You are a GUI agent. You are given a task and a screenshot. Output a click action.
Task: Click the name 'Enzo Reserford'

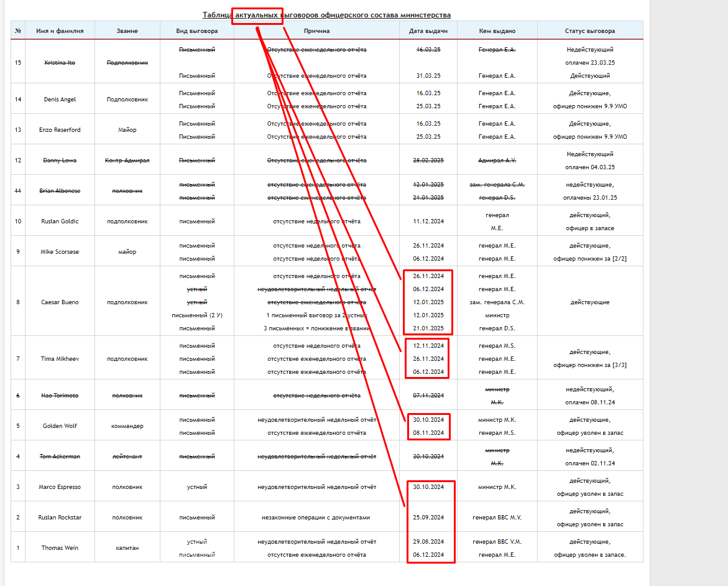pos(60,129)
